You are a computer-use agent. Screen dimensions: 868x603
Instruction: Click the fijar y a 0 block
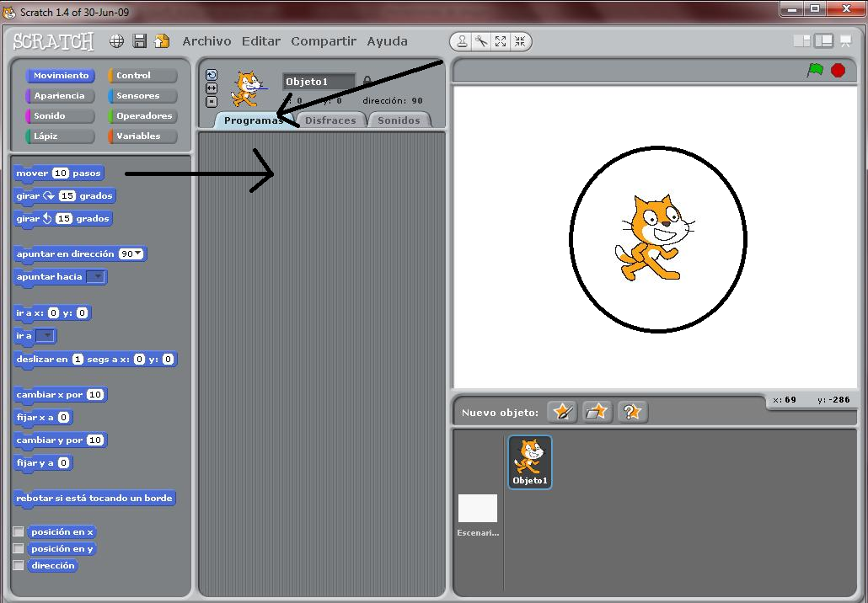[x=43, y=462]
